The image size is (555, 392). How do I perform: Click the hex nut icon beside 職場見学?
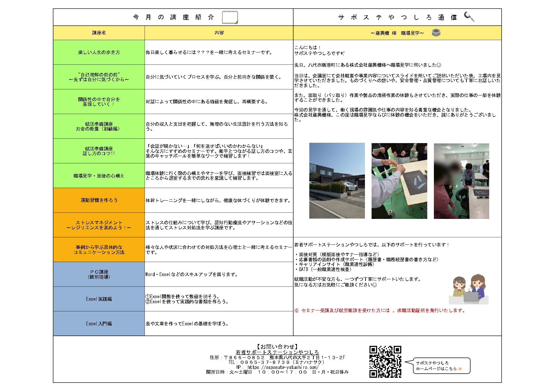coord(436,33)
